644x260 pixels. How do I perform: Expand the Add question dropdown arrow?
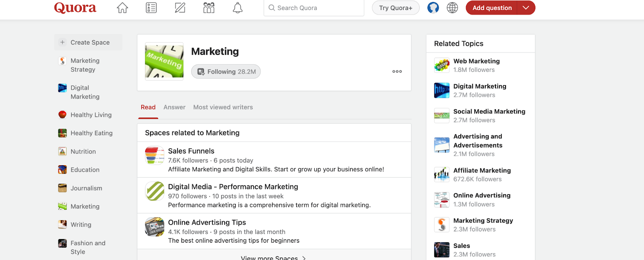pyautogui.click(x=526, y=8)
